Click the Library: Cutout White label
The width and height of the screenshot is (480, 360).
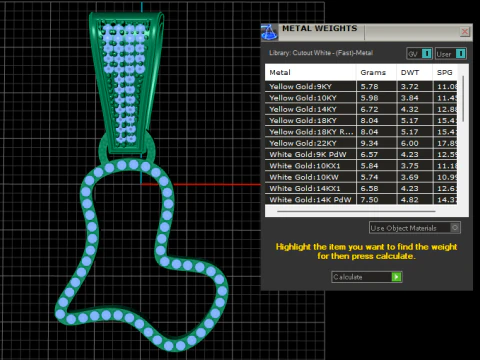321,53
